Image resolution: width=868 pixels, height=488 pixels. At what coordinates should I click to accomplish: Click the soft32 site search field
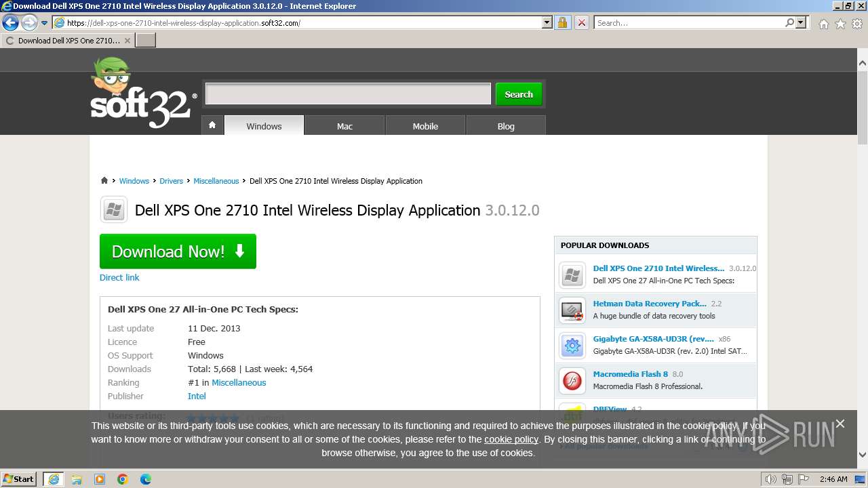point(348,94)
